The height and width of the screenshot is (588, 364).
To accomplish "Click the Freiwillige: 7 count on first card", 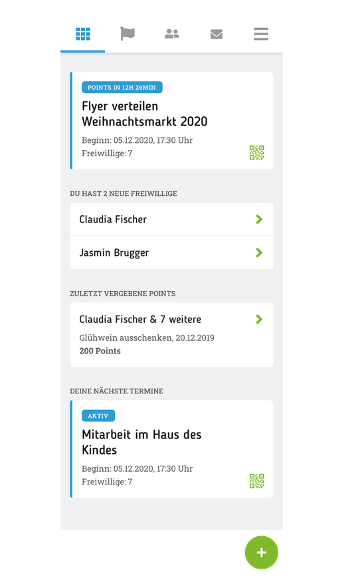I will tap(107, 153).
